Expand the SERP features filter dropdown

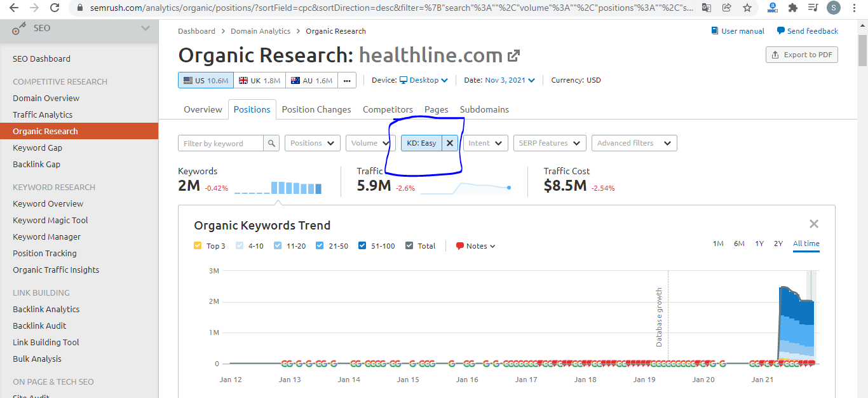pyautogui.click(x=550, y=143)
